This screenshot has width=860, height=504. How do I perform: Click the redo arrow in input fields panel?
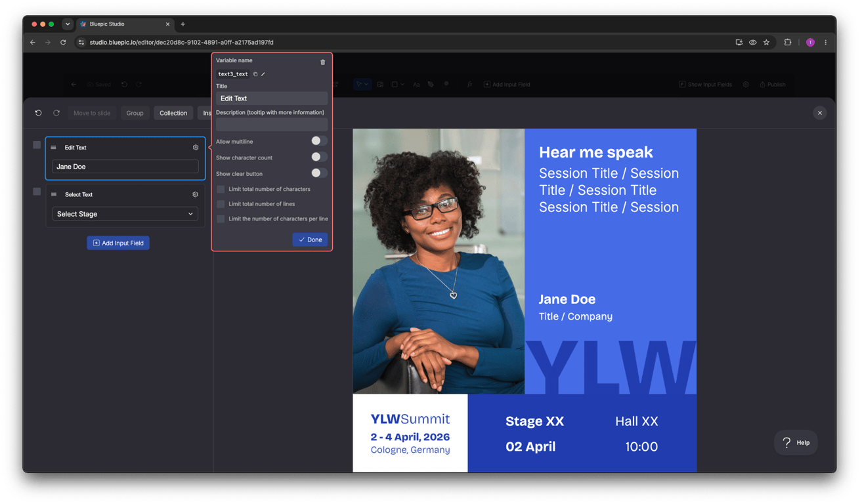point(56,113)
